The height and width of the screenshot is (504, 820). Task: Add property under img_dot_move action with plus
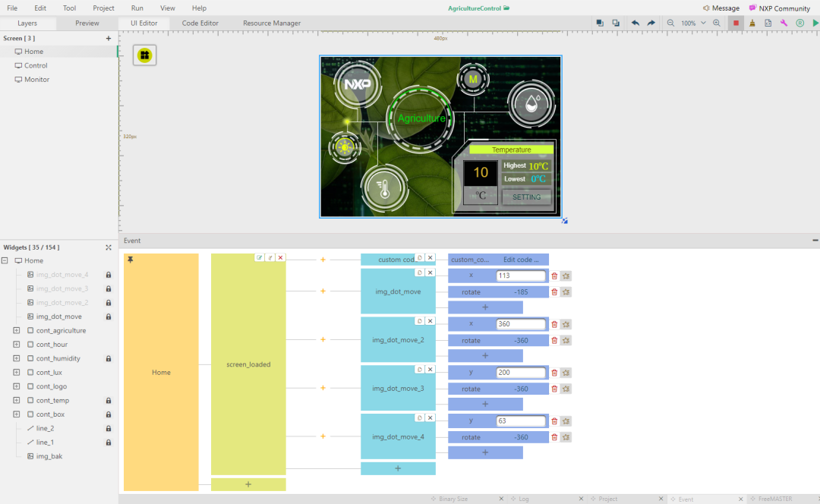tap(485, 307)
